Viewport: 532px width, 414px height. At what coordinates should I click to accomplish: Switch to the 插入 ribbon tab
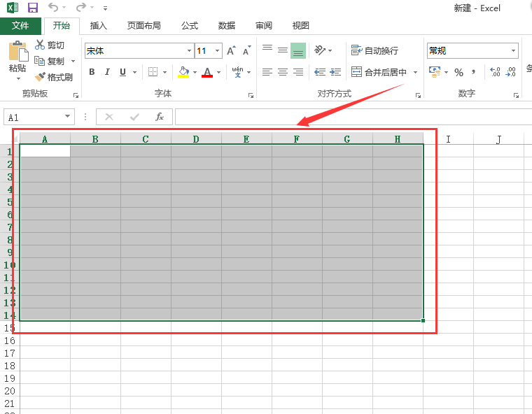point(99,26)
